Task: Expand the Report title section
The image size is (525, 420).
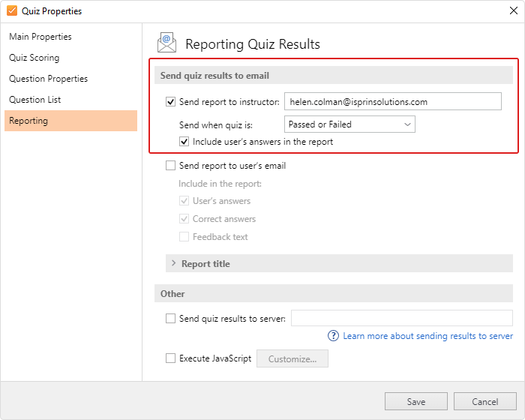Action: pos(339,263)
